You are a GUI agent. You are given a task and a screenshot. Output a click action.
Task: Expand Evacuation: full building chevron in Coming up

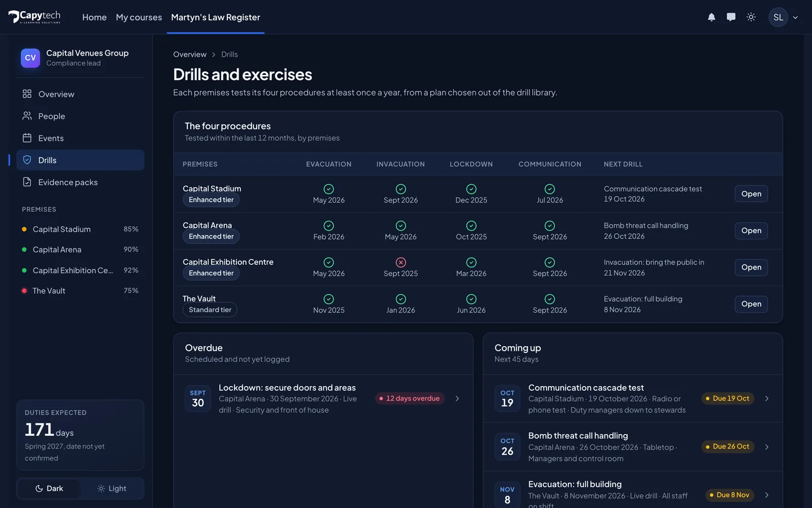coord(767,495)
